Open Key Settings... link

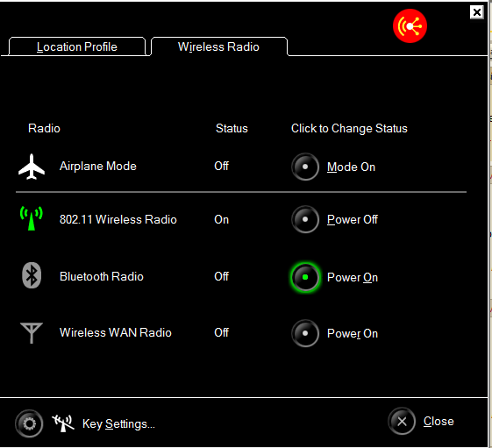(118, 423)
